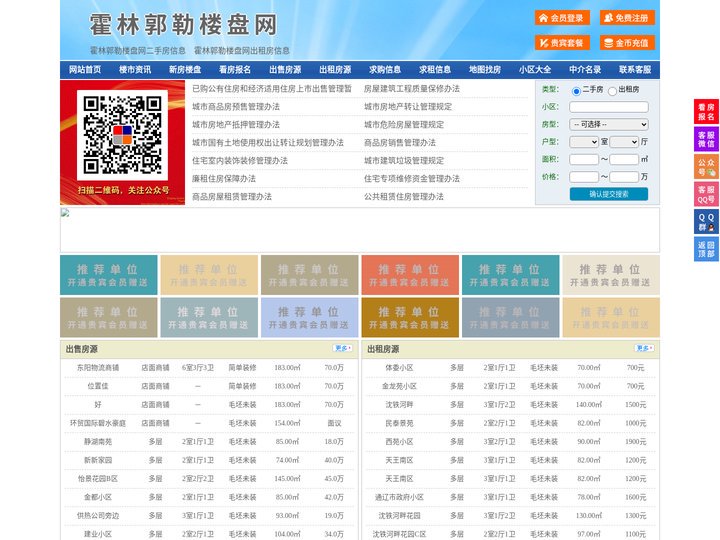Click the 返回顶部 floating icon
Screen dimensions: 720x540
[x=706, y=249]
